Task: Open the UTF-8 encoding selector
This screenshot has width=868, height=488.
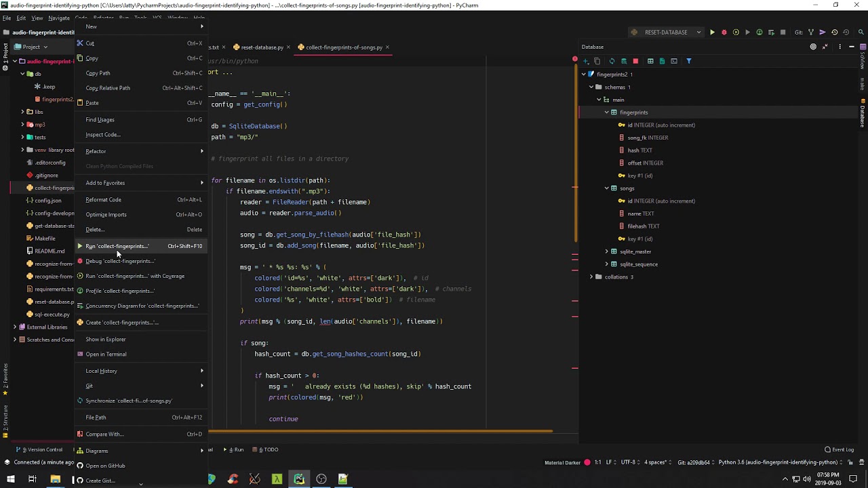Action: (x=631, y=462)
